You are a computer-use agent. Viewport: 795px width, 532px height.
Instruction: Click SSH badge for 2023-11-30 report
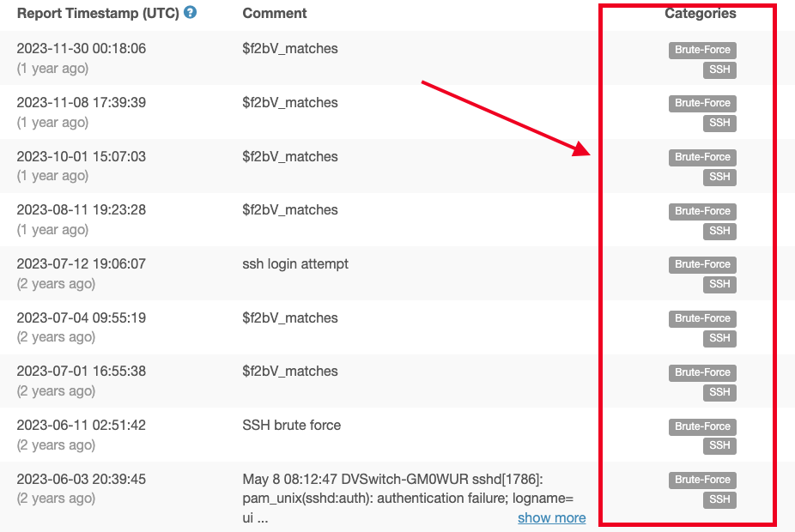(719, 70)
